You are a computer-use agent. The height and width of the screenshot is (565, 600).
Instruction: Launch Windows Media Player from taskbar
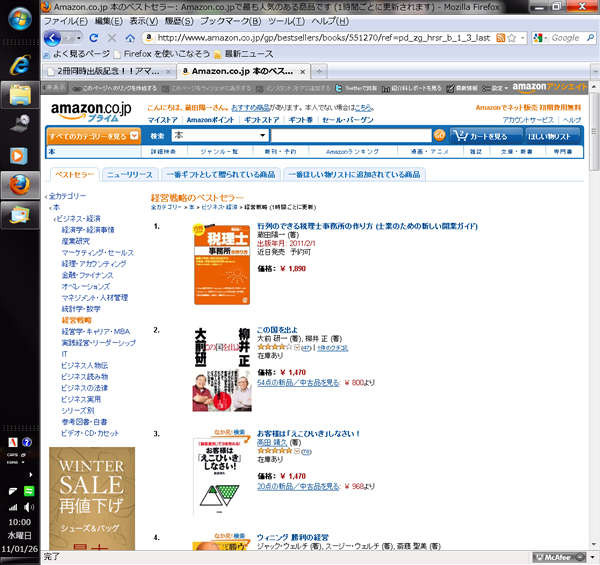19,156
